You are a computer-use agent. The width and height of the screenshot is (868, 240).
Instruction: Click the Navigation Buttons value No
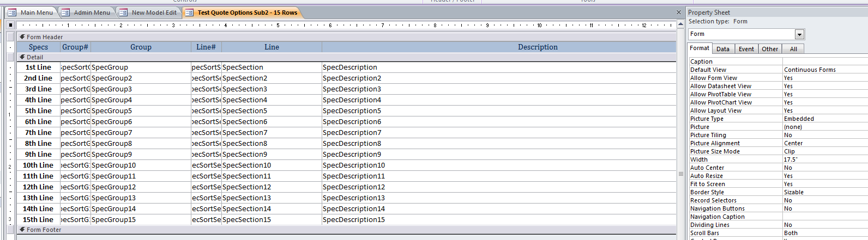825,208
